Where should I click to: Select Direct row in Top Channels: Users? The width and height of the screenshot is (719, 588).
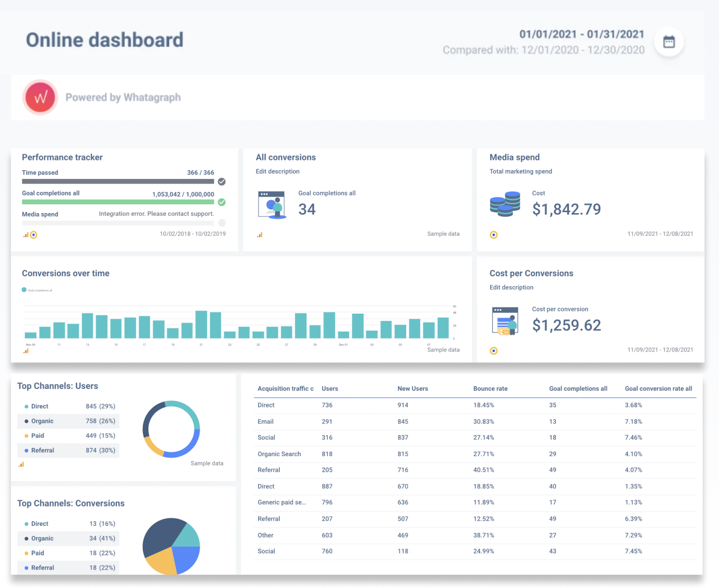pyautogui.click(x=69, y=406)
